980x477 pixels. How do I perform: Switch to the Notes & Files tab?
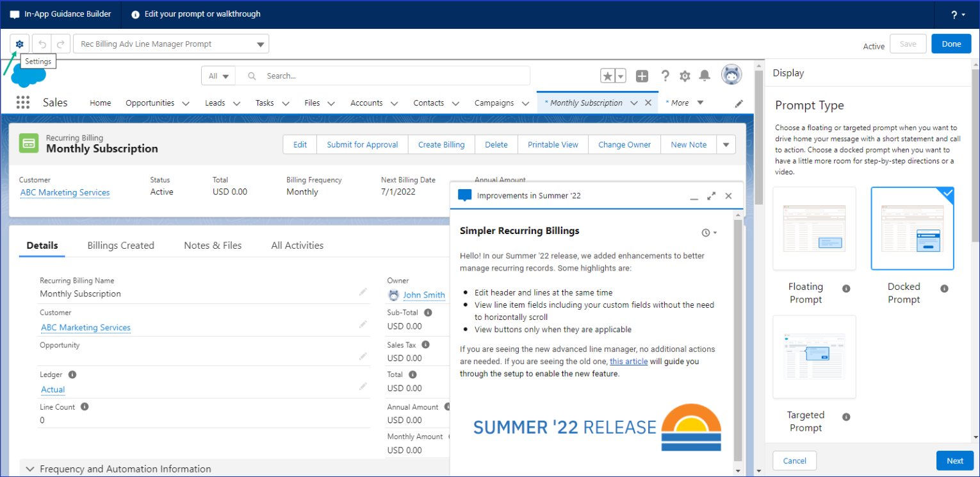(213, 245)
